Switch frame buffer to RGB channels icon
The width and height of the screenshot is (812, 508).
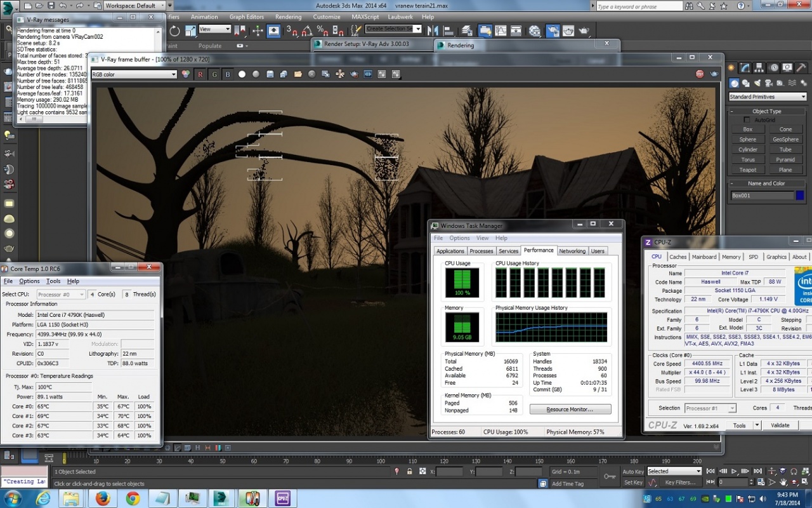point(186,74)
